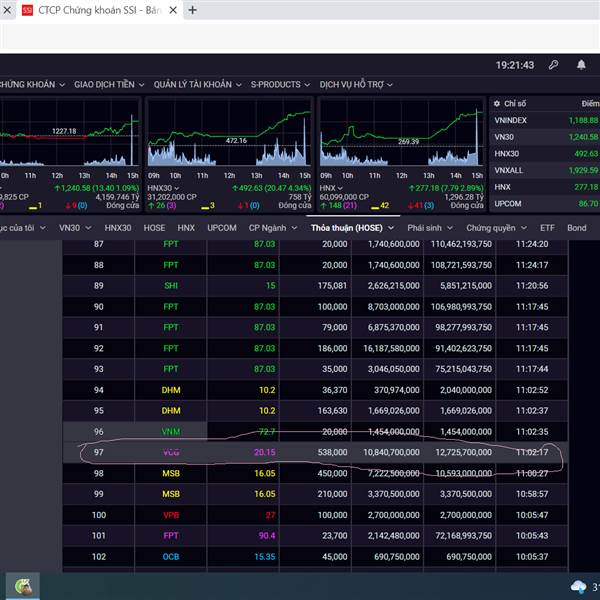Click weather cloud icon in system tray

pos(578,586)
